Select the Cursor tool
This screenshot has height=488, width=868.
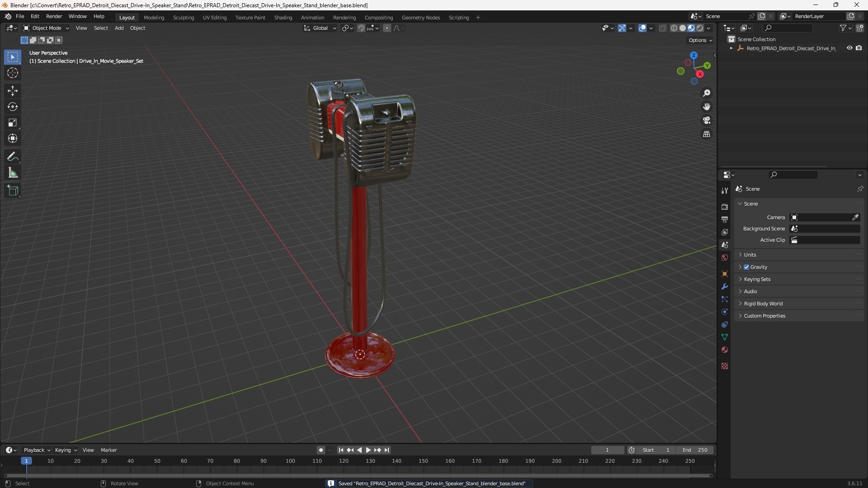click(13, 73)
